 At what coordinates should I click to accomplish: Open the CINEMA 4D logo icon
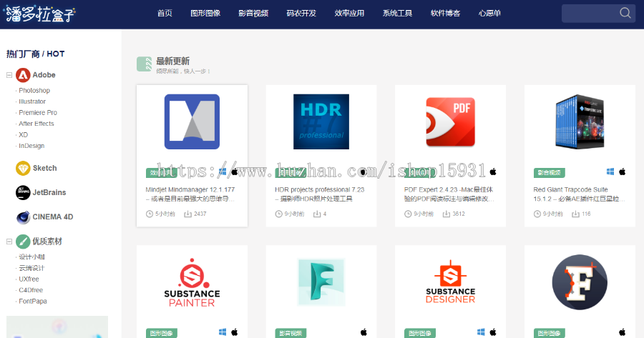tap(23, 217)
